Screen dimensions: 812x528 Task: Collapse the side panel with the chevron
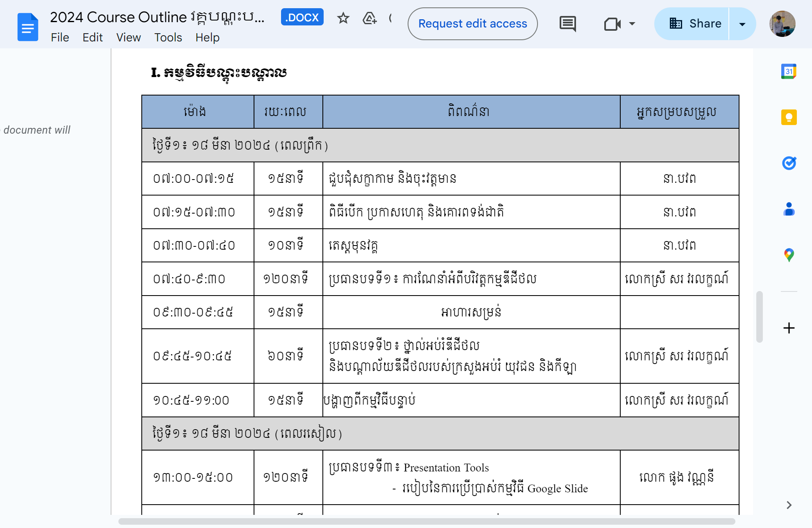point(789,505)
